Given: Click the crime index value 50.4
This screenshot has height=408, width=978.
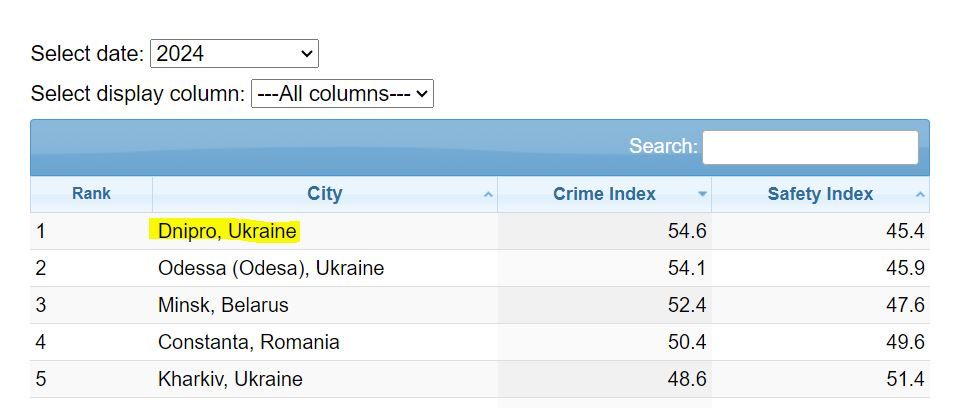Looking at the screenshot, I should click(687, 342).
